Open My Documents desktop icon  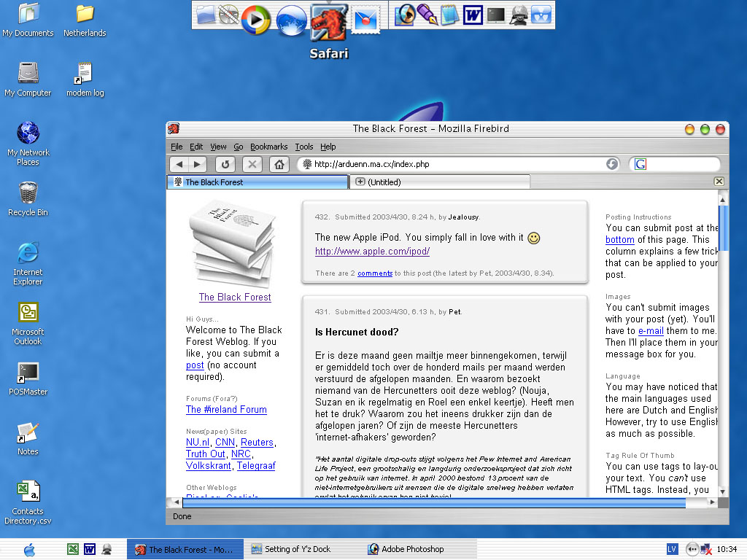click(x=28, y=19)
